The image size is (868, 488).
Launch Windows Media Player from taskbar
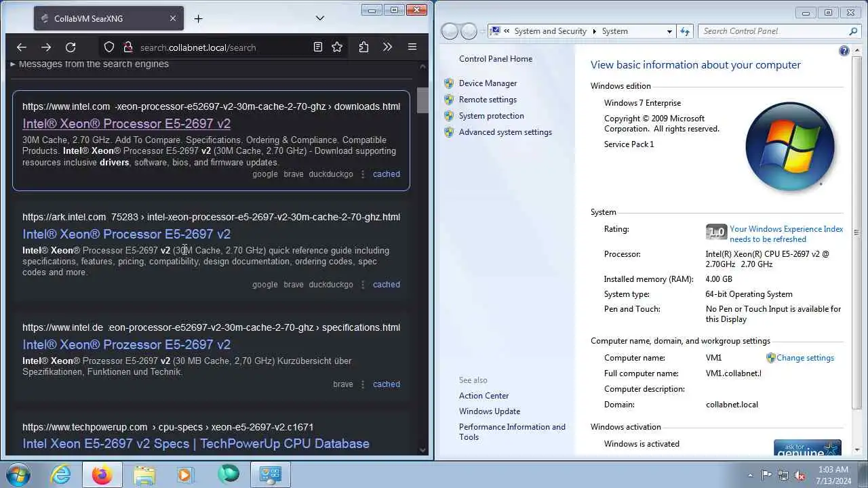pos(186,474)
